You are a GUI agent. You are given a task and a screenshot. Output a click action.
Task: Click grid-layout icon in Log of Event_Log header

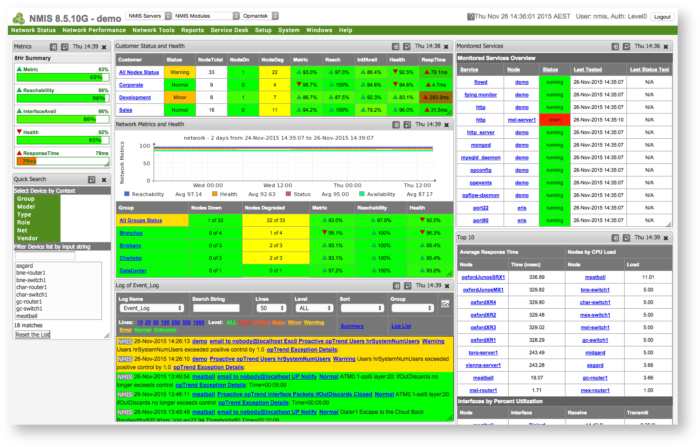(396, 286)
